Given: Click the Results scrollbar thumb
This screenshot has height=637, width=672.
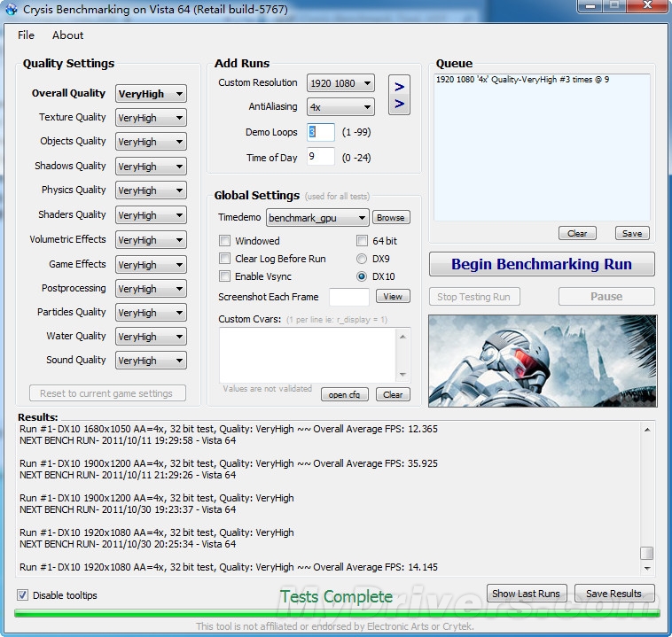Looking at the screenshot, I should click(646, 553).
